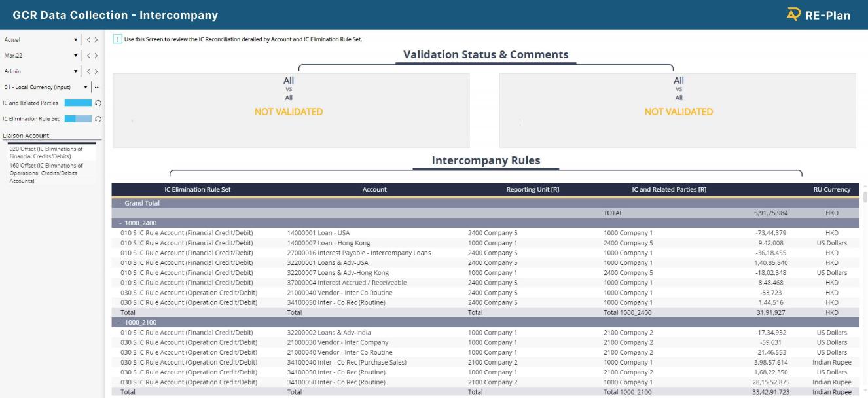The width and height of the screenshot is (868, 398).
Task: Toggle the IC and Related Parties blue selector bar
Action: tap(78, 103)
